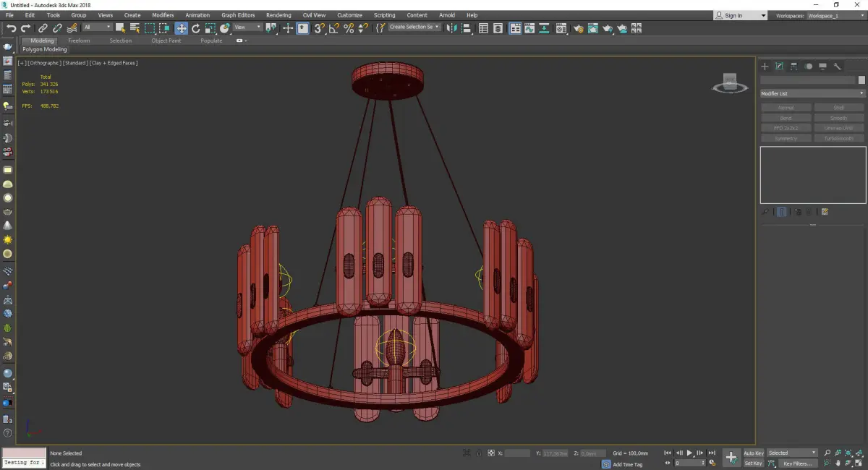Toggle Absolute/Offset transform mode icon
This screenshot has width=868, height=470.
(491, 453)
